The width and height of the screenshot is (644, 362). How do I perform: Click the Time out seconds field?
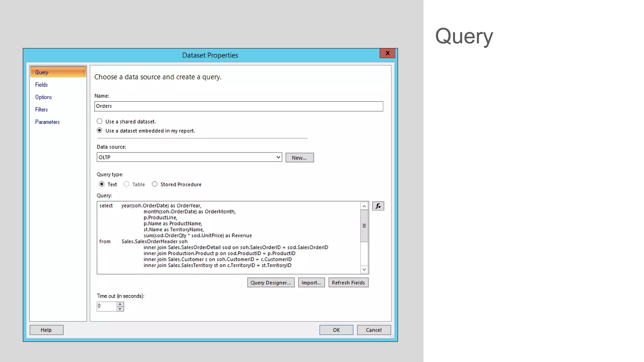(107, 306)
